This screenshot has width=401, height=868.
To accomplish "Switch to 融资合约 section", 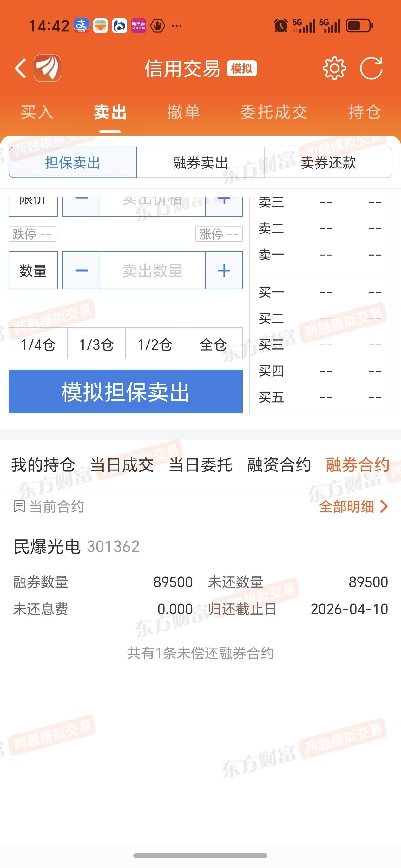I will 279,465.
